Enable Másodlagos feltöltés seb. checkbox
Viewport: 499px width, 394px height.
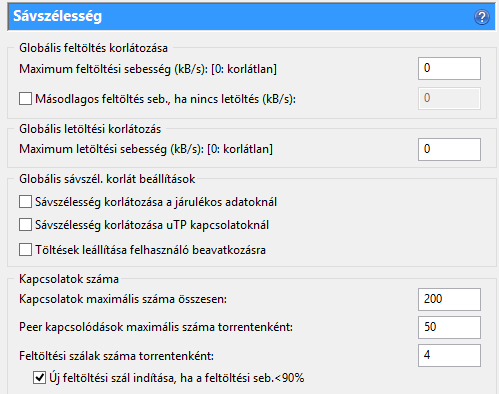(x=25, y=99)
